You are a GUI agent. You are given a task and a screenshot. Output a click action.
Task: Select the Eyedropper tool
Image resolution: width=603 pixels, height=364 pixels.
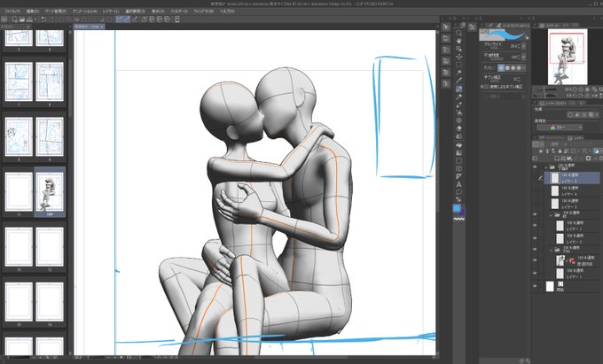tap(458, 81)
